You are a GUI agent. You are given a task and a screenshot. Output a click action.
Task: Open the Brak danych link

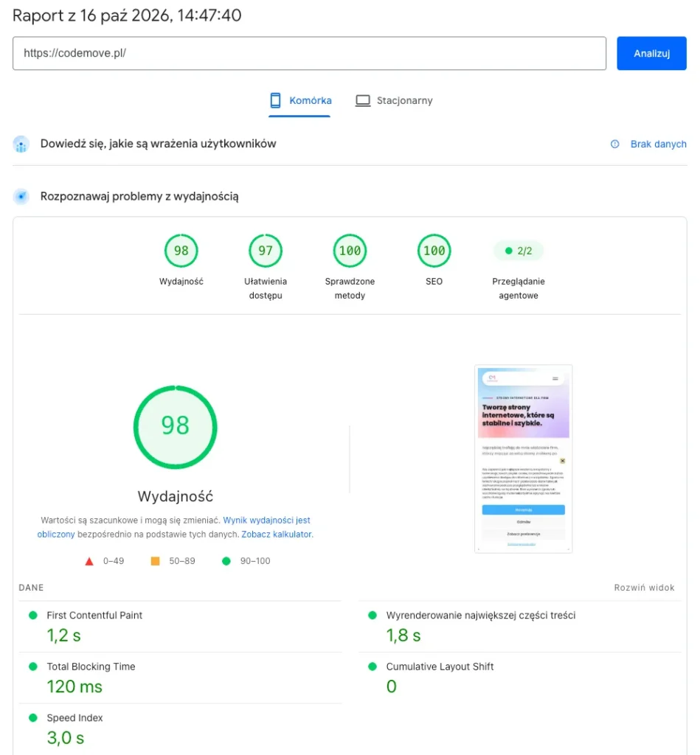658,144
